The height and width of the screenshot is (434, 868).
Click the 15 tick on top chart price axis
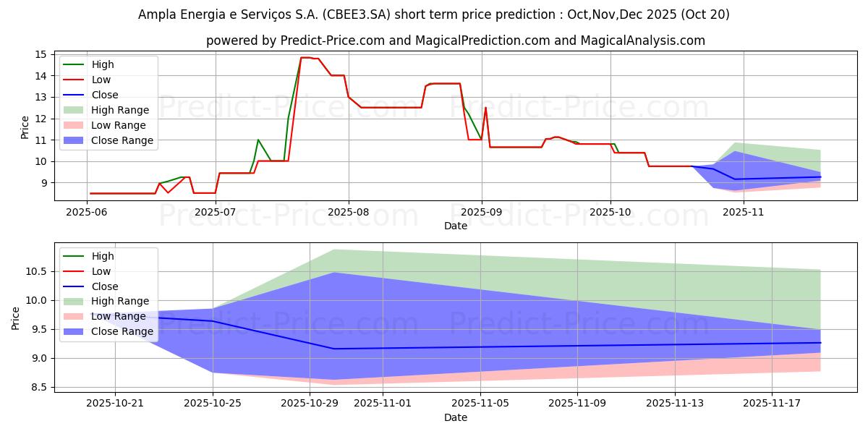(x=41, y=54)
